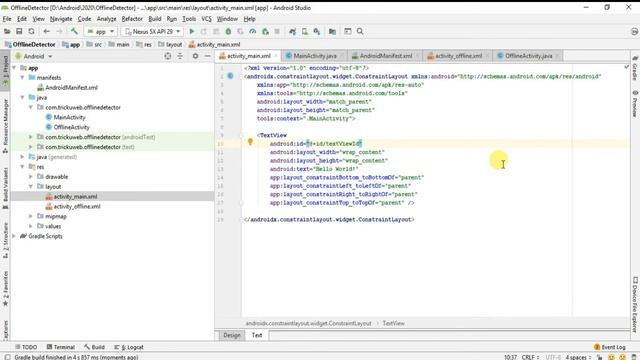Viewport: 640px width, 360px height.
Task: Open the File menu
Action: tap(7, 19)
